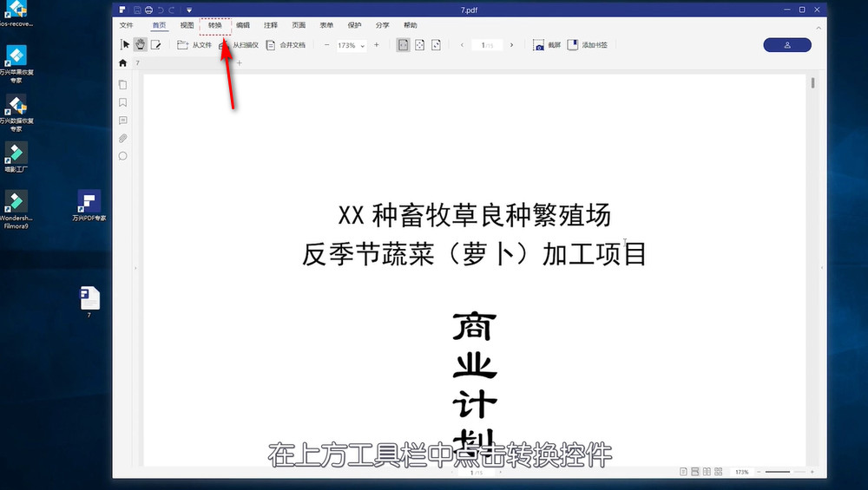Open the 173% zoom level dropdown
The width and height of the screenshot is (868, 490).
coord(352,45)
